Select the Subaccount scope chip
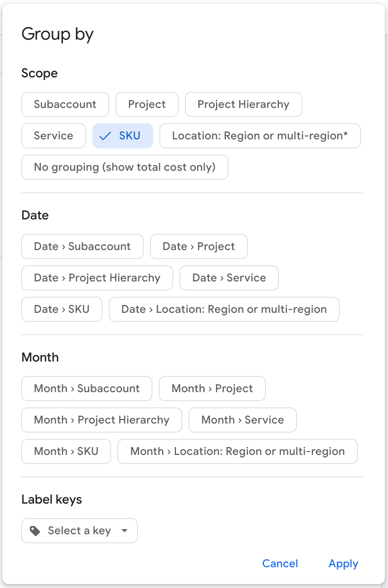The image size is (388, 588). 65,104
